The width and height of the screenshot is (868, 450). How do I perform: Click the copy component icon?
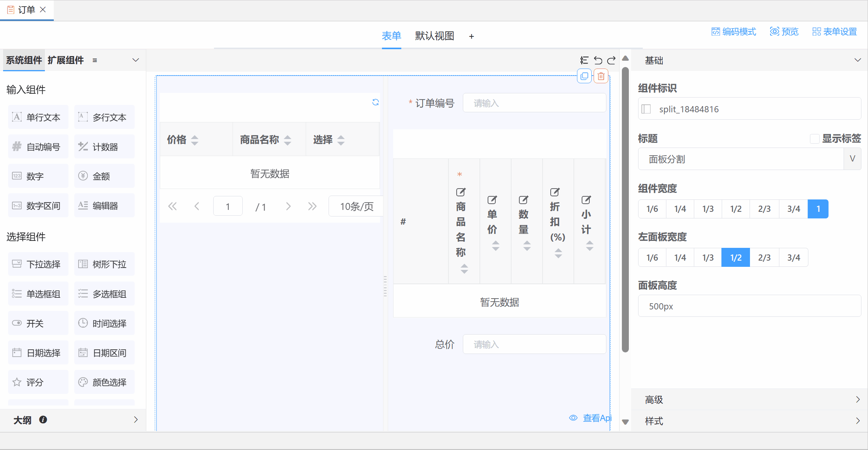(584, 76)
